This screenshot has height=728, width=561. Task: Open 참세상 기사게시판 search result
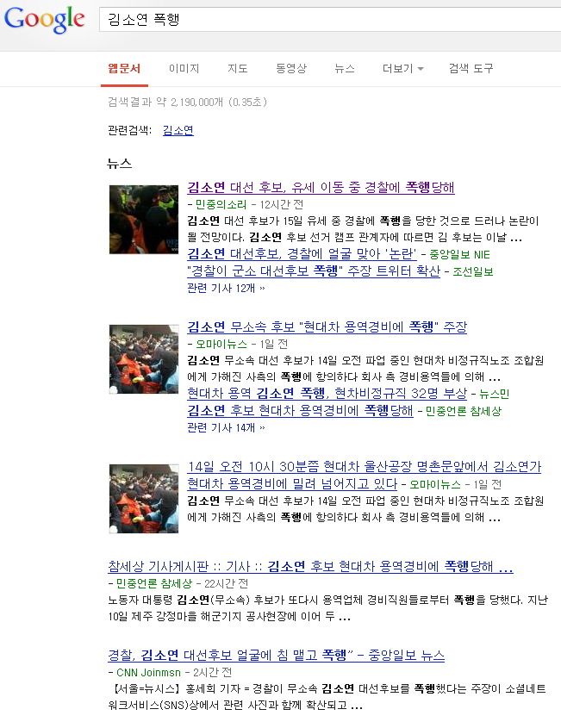310,566
